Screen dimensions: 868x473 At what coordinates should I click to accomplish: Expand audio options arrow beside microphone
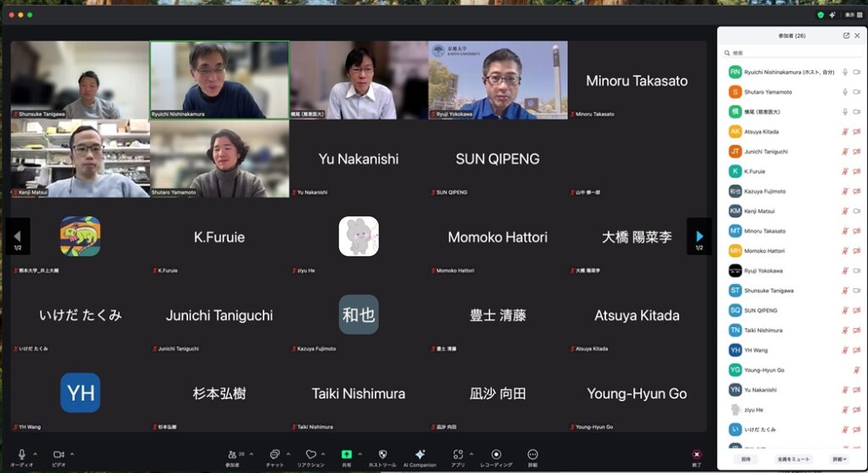point(36,454)
